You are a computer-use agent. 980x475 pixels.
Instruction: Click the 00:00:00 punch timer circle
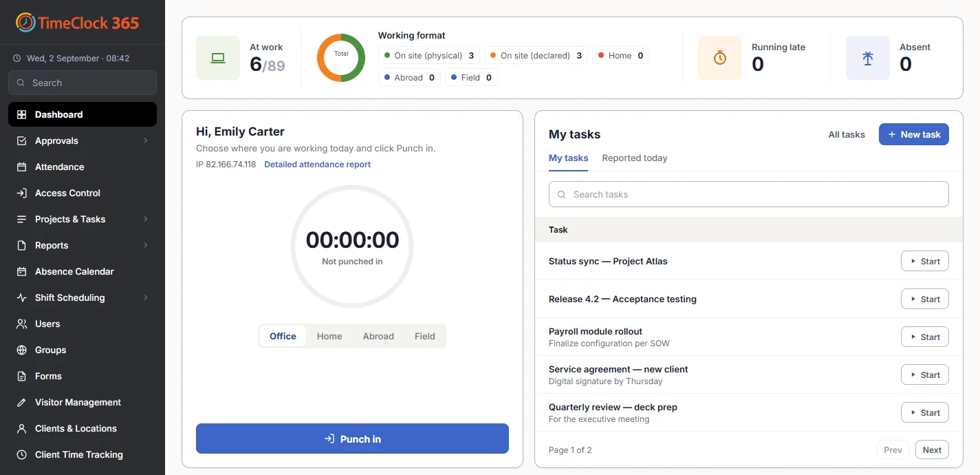(x=352, y=246)
